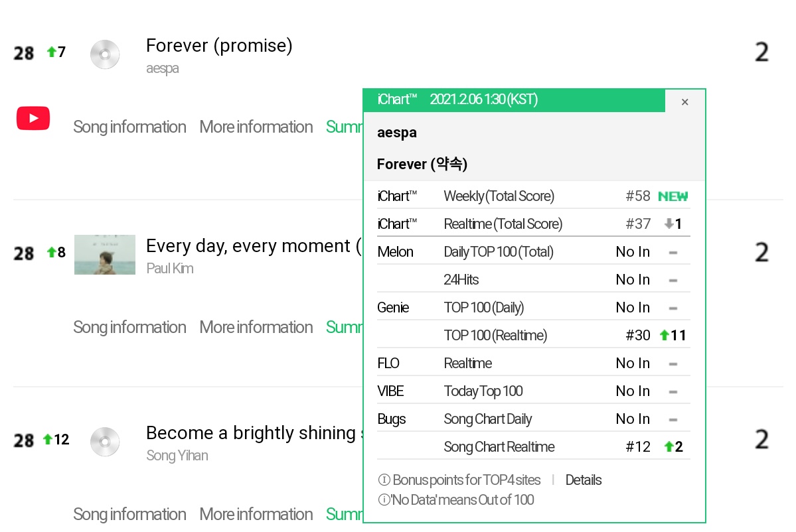Screen dimensions: 796x532
Task: Click the Melon site label
Action: [395, 252]
